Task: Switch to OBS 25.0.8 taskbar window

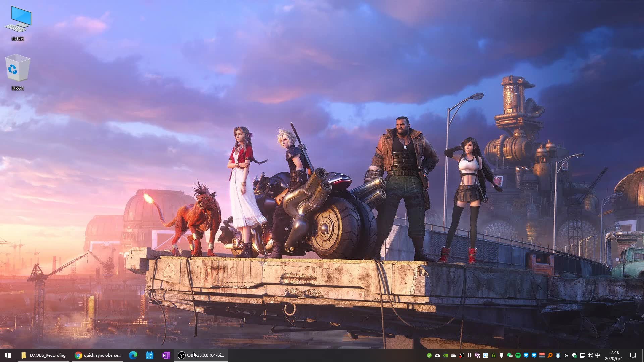Action: 201,355
